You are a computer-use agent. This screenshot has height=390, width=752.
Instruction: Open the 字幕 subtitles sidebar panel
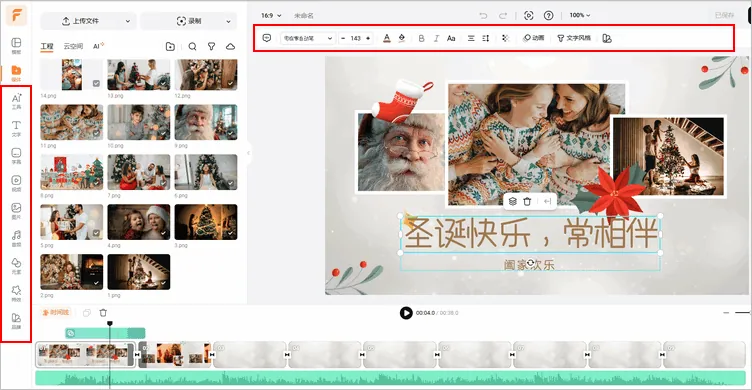16,156
